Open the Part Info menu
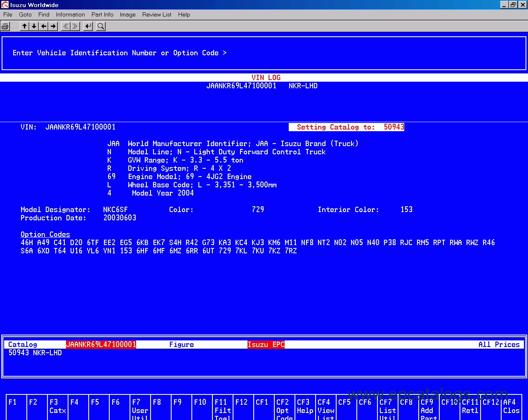528x420 pixels. (102, 14)
